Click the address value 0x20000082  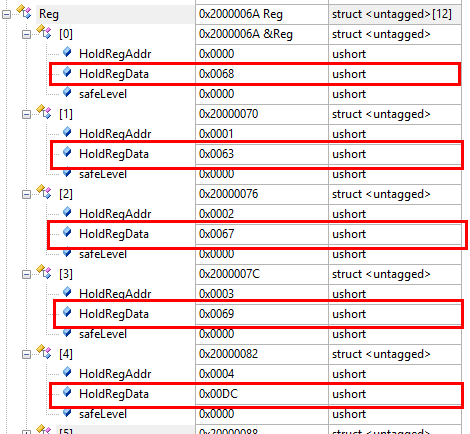(228, 354)
